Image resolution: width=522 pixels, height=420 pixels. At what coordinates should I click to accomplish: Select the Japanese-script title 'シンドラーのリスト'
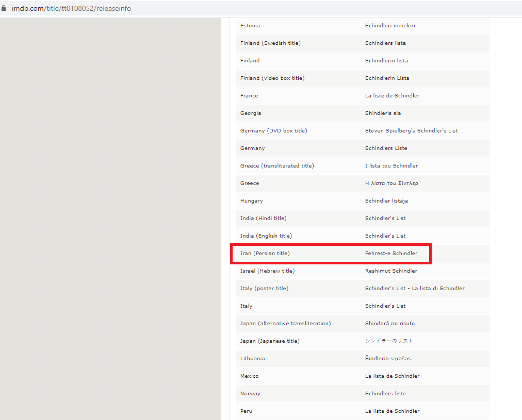point(389,341)
